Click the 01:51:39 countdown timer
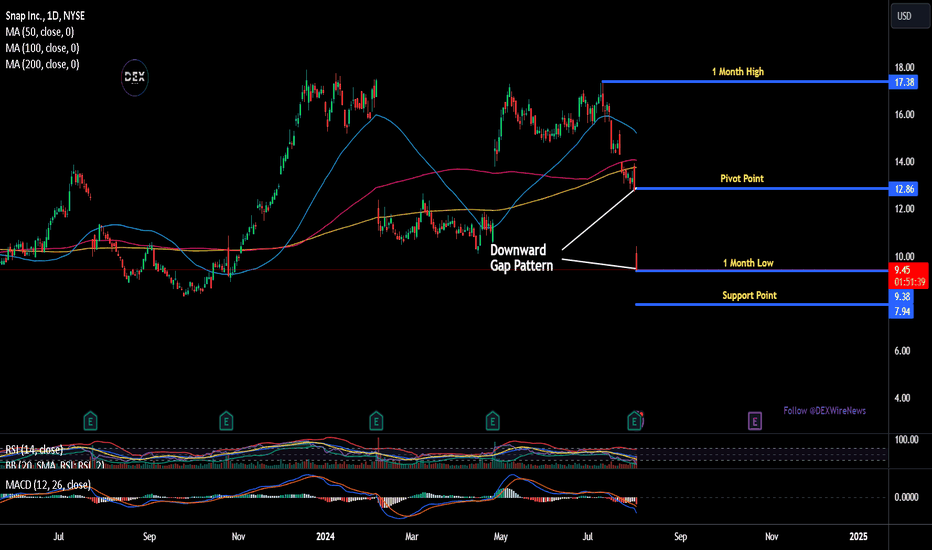 pos(909,282)
